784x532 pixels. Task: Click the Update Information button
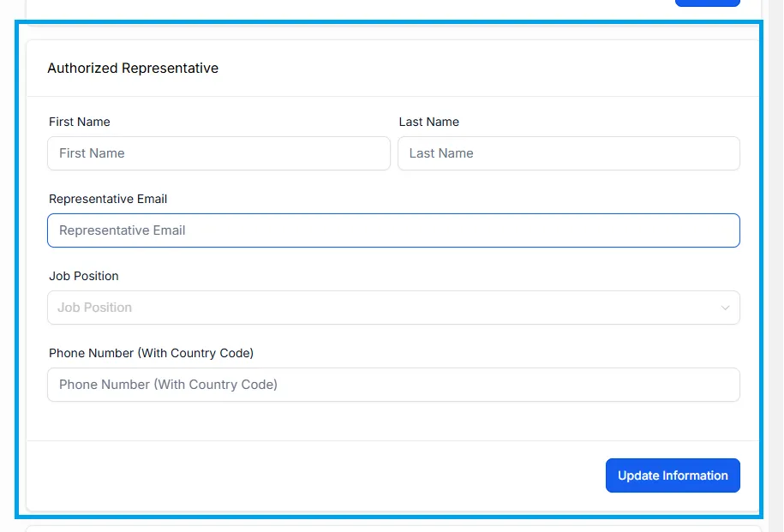(673, 475)
